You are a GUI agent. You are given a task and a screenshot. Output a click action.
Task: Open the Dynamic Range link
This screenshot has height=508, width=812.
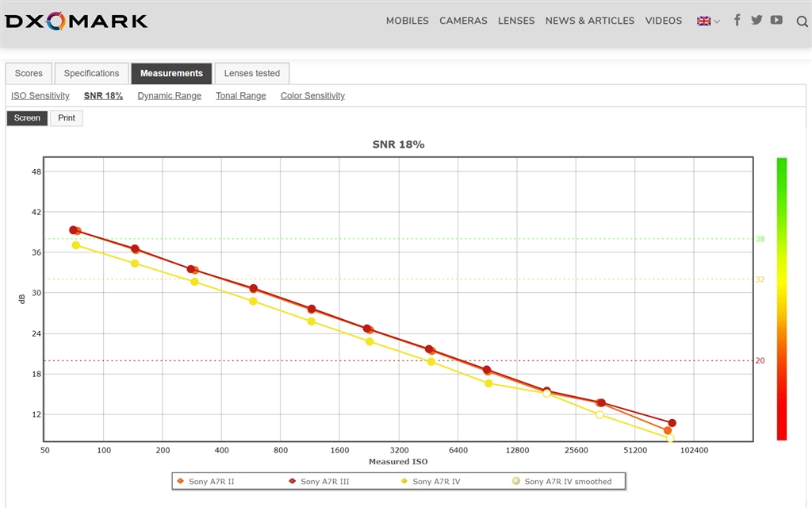(170, 96)
